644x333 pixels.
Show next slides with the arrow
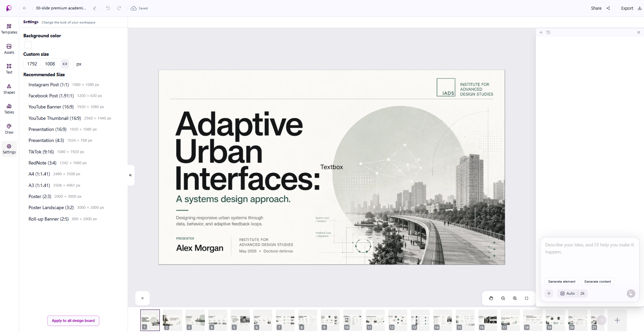601,320
